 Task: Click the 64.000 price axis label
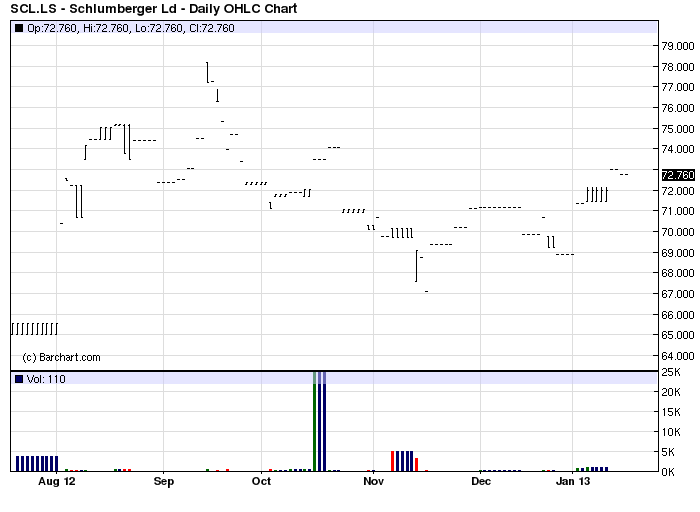[678, 356]
